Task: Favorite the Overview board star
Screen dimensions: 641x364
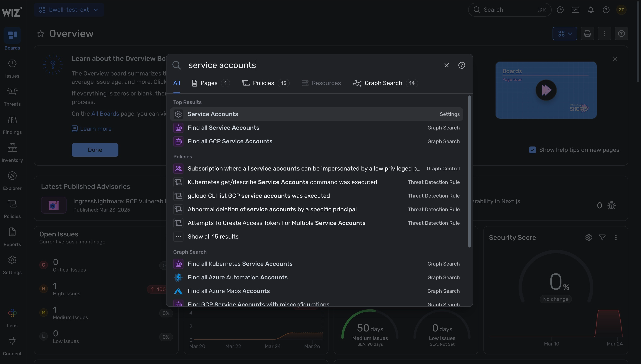Action: pyautogui.click(x=40, y=34)
